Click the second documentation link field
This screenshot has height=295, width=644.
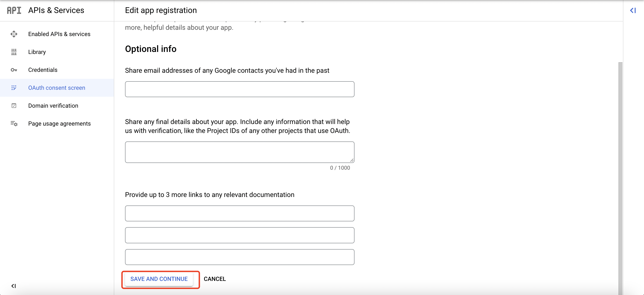click(240, 235)
